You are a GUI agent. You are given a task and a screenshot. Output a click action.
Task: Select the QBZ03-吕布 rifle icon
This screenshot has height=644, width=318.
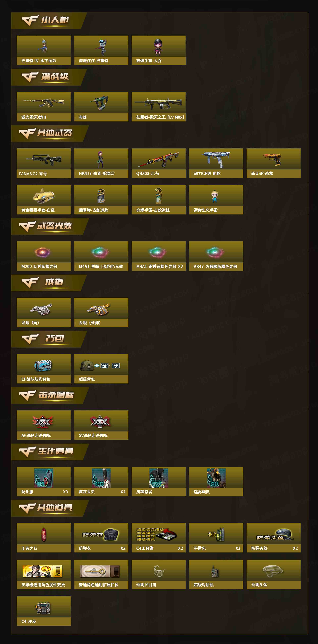click(159, 159)
